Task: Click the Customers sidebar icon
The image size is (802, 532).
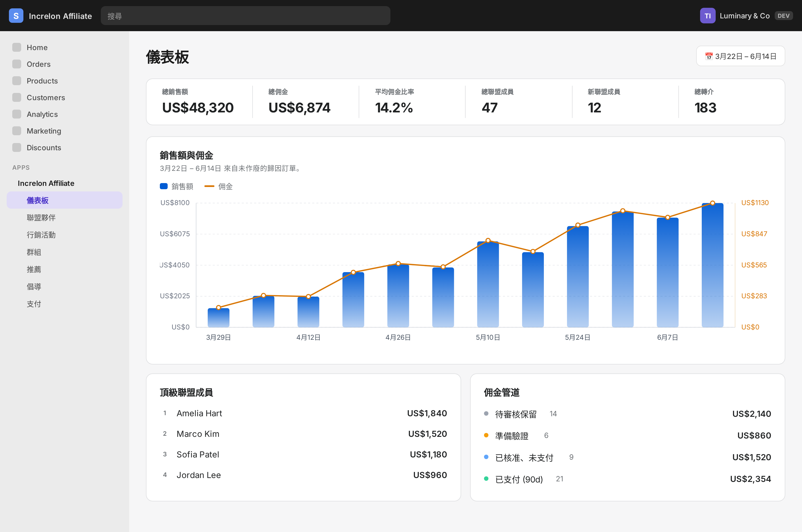Action: (x=17, y=97)
